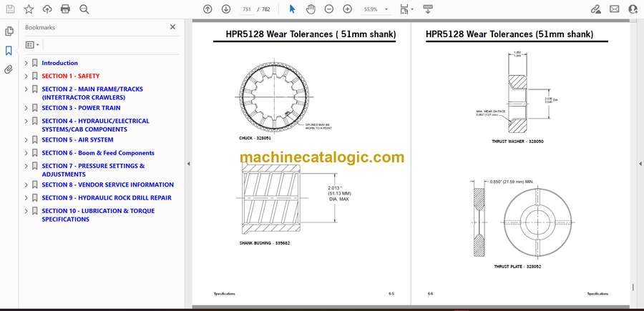The width and height of the screenshot is (644, 311).
Task: Activate the hand pan tool
Action: click(x=311, y=9)
